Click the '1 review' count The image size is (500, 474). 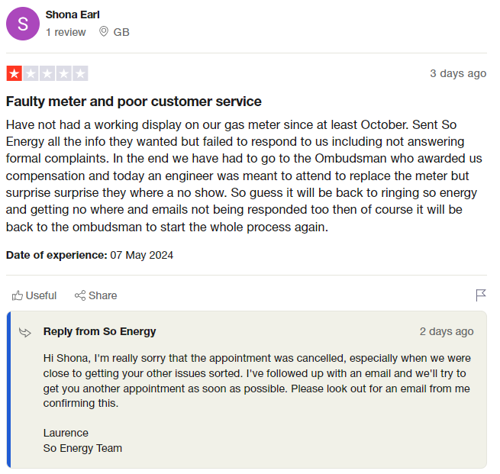point(66,32)
